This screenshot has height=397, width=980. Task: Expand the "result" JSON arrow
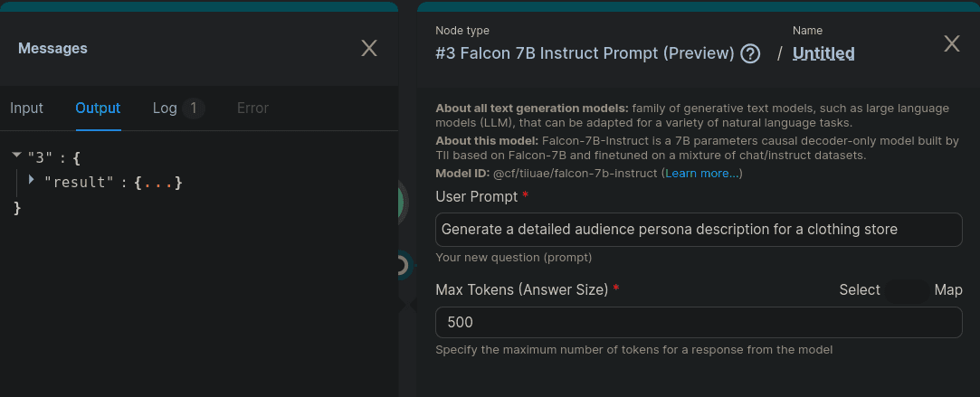click(x=32, y=181)
